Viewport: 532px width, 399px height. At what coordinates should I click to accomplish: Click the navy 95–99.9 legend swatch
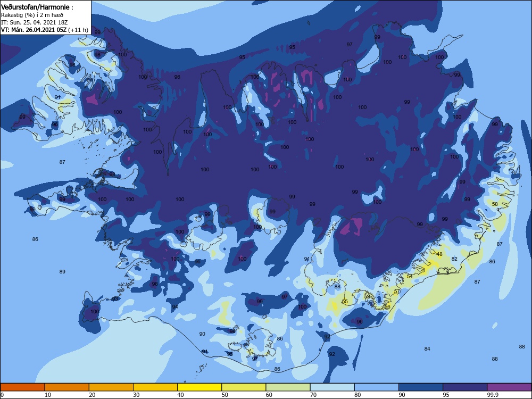tap(465, 387)
